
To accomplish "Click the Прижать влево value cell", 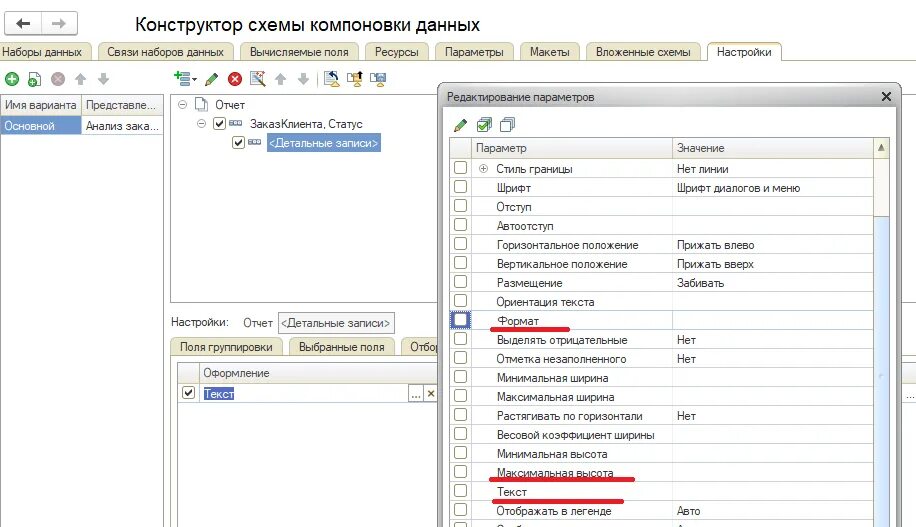I will [773, 245].
